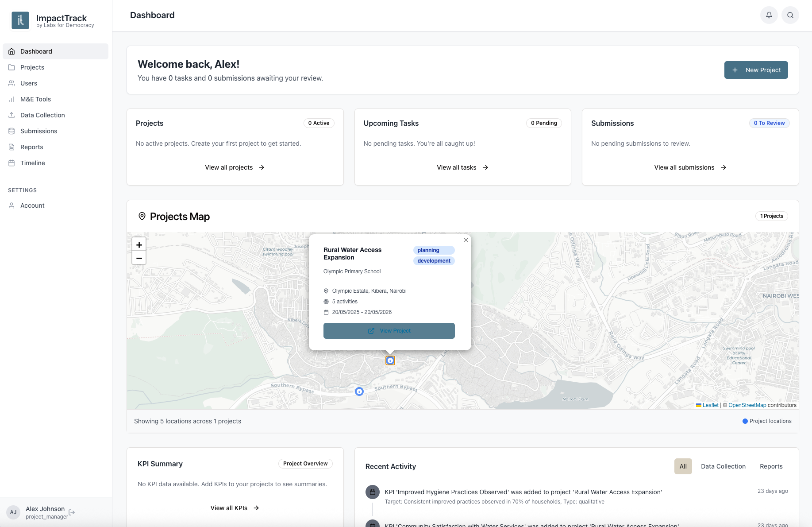Click the '20/05/2025 - 20/05/2026' date range
Screen dimensions: 812x527
tap(362, 312)
